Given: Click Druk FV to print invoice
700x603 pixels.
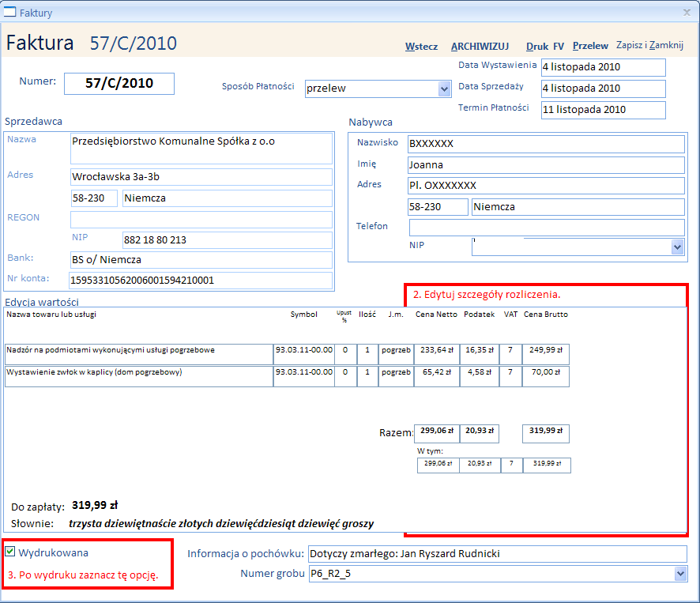Looking at the screenshot, I should pyautogui.click(x=545, y=47).
